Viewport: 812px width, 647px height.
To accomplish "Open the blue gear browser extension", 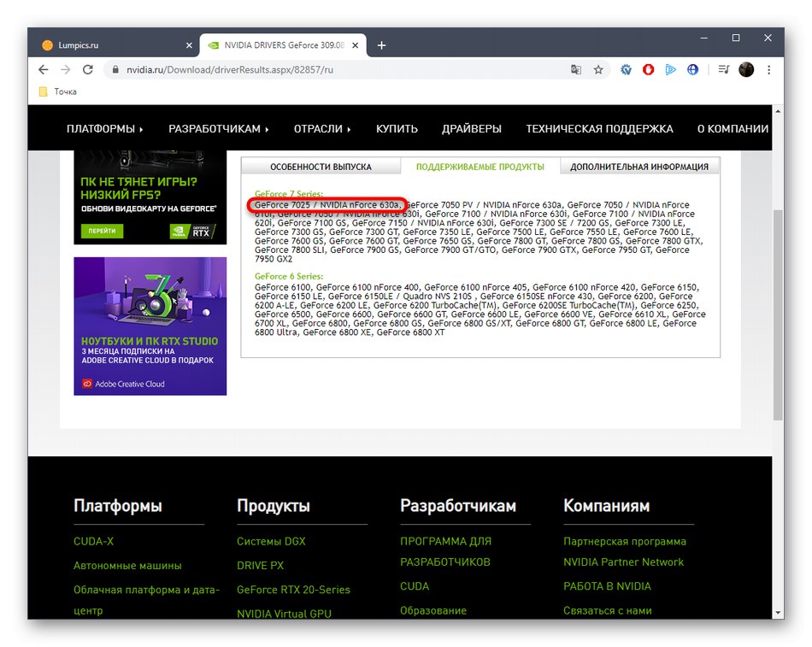I will pyautogui.click(x=626, y=69).
